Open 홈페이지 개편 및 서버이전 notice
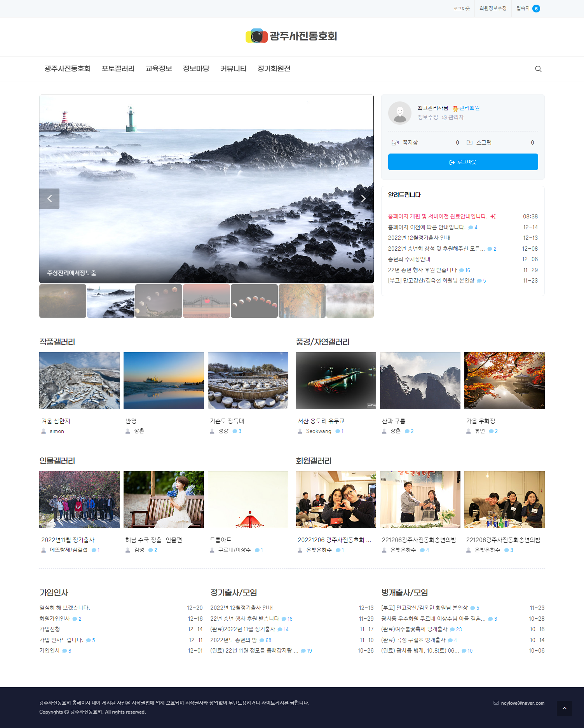584x728 pixels. coord(437,216)
